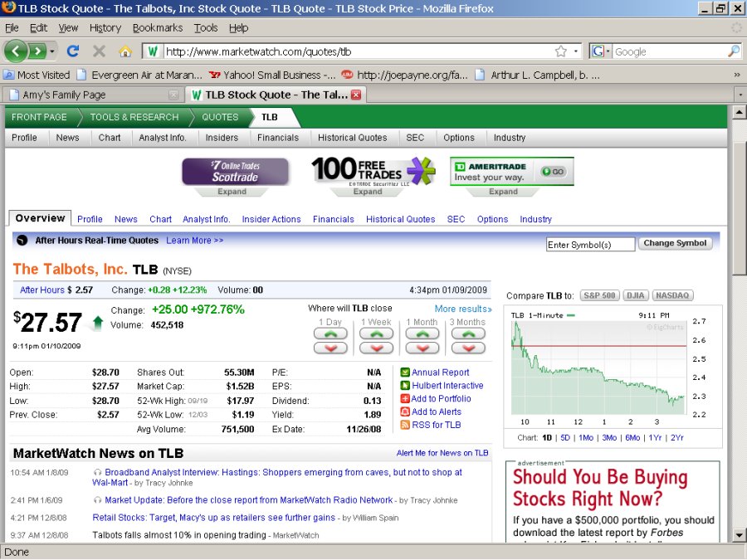Open the search engine dropdown
Screen dimensions: 747x560
click(x=602, y=51)
